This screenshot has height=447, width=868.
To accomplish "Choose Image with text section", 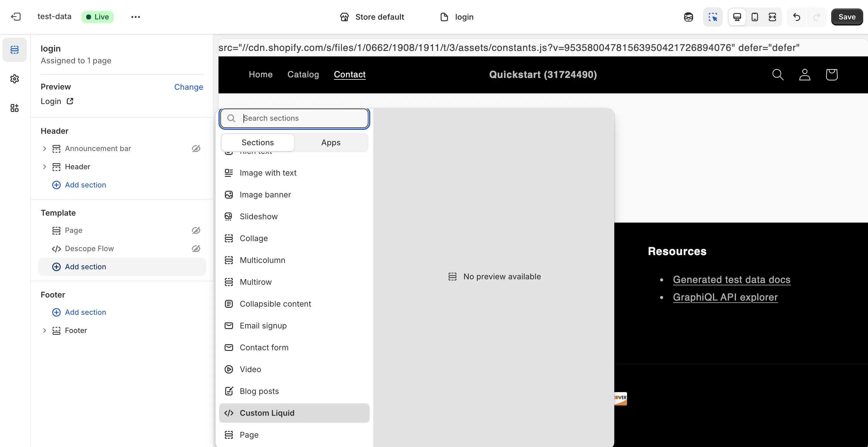I will point(294,173).
